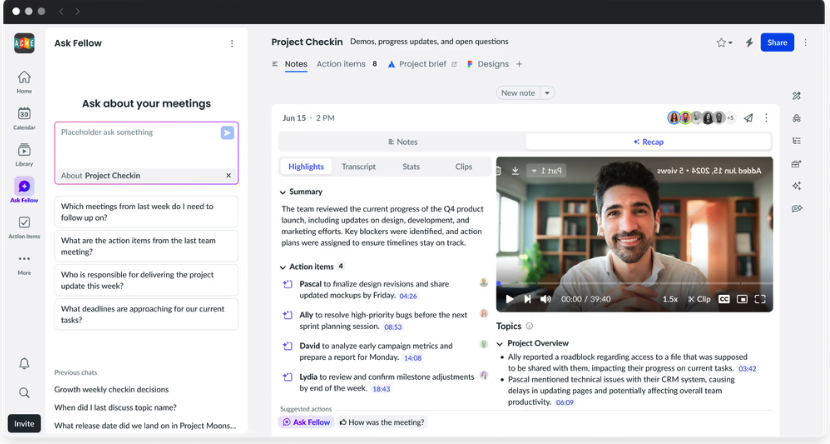
Task: Open note options three-dot menu
Action: coord(766,118)
